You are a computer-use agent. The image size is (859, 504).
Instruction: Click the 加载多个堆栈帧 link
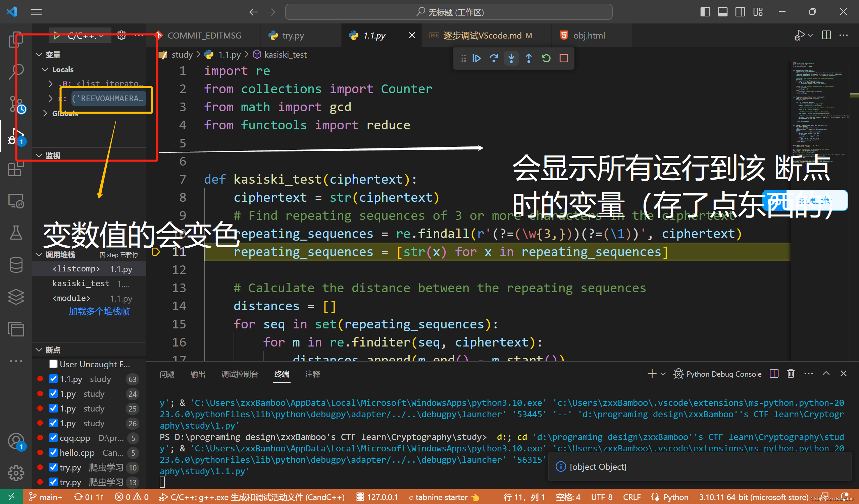[x=99, y=312]
